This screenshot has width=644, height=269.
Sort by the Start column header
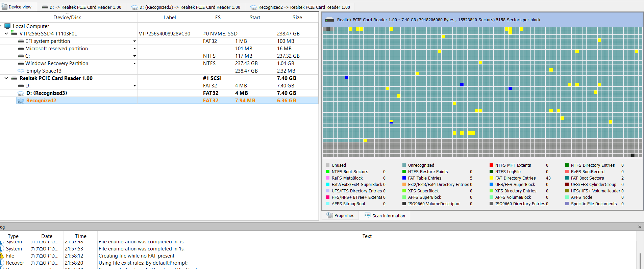(255, 18)
